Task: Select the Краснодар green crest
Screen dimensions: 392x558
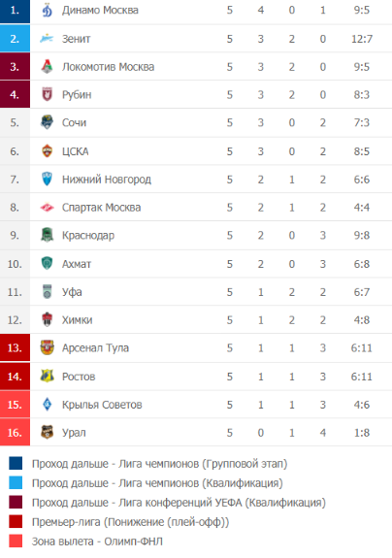Action: (47, 235)
